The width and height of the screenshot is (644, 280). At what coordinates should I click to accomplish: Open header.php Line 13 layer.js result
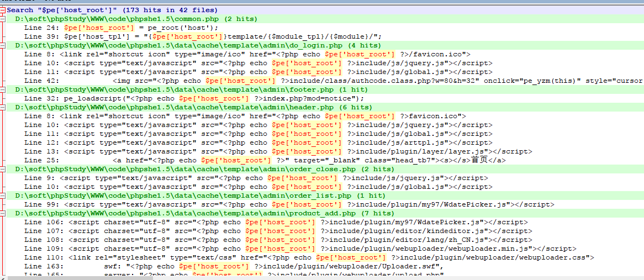tap(278, 151)
